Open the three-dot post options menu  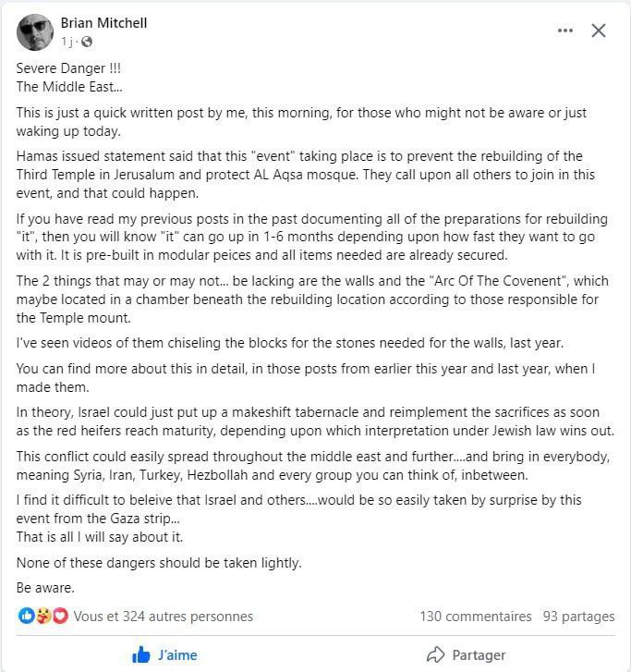click(x=565, y=31)
